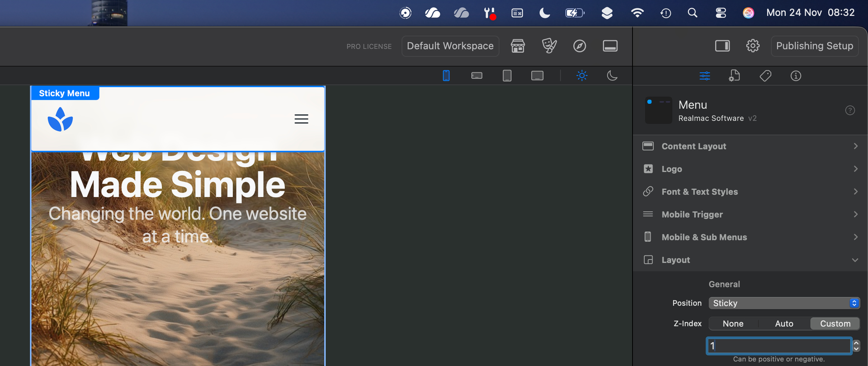Open the Position Sticky dropdown
This screenshot has width=868, height=366.
point(784,303)
